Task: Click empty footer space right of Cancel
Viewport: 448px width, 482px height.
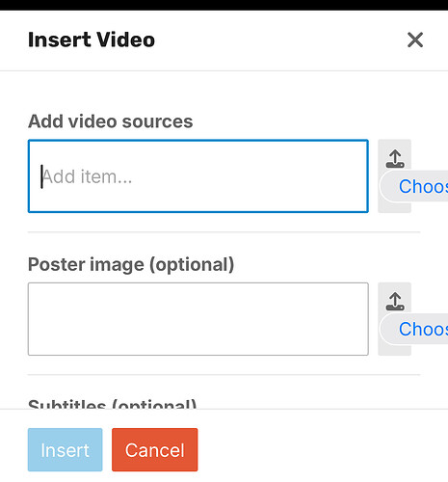Action: (321, 450)
